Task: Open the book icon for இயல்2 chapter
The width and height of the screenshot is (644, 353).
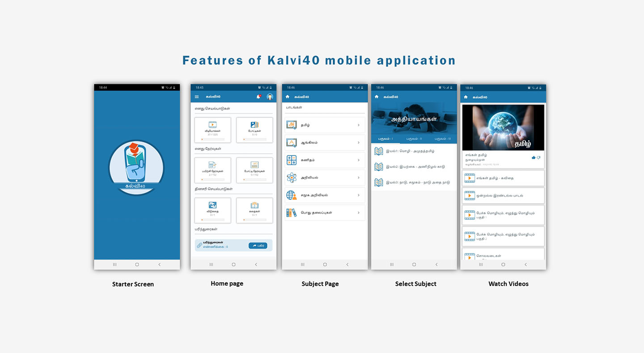Action: click(379, 167)
